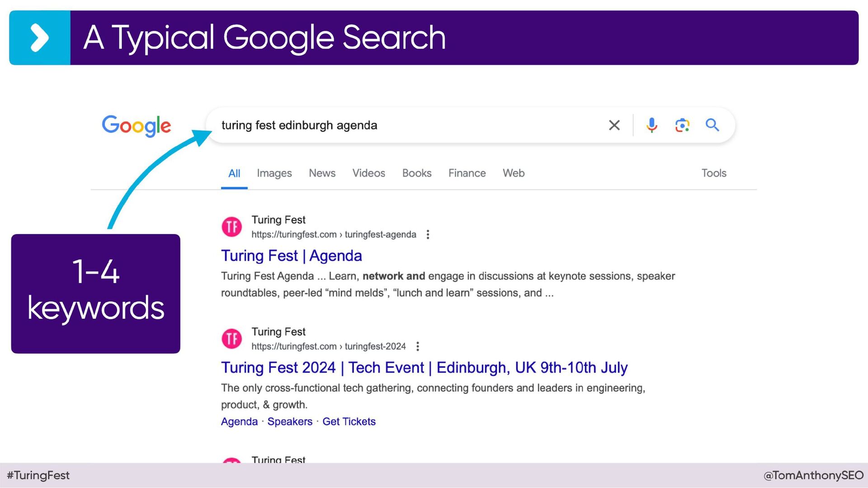Open Google Lens image search icon
Image resolution: width=868 pixels, height=488 pixels.
pos(682,125)
